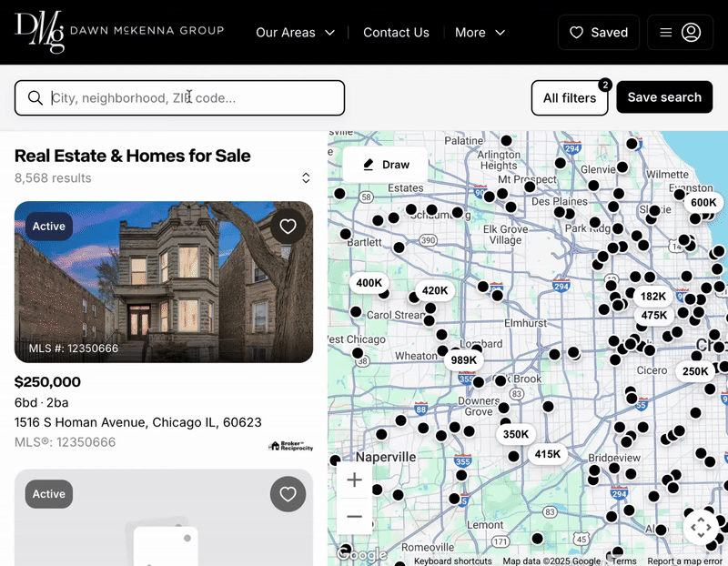The height and width of the screenshot is (566, 728).
Task: Click the Save search button
Action: click(664, 97)
